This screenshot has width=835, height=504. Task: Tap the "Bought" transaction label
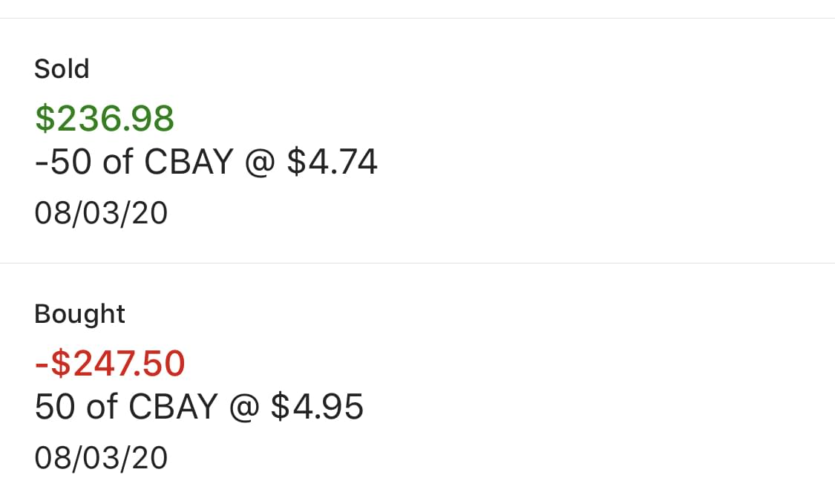click(x=79, y=314)
